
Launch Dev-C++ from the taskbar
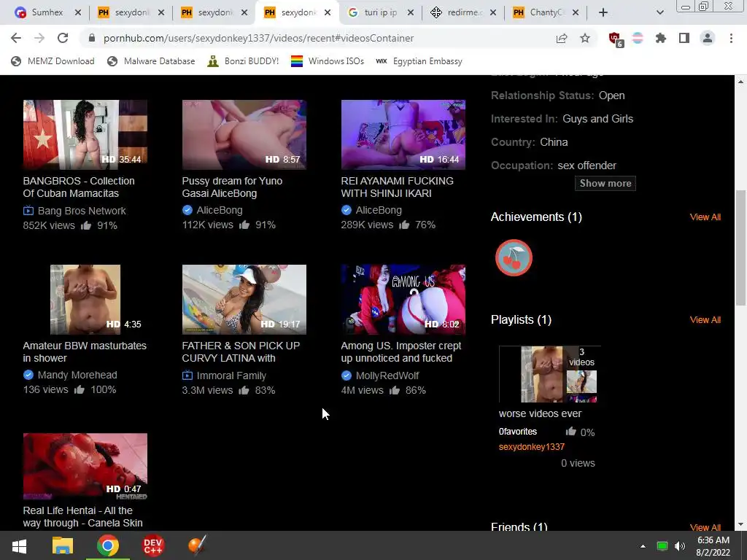[x=153, y=545]
